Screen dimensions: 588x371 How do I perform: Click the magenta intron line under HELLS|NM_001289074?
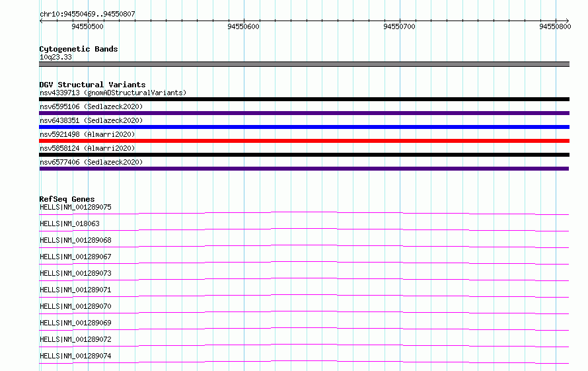[304, 361]
